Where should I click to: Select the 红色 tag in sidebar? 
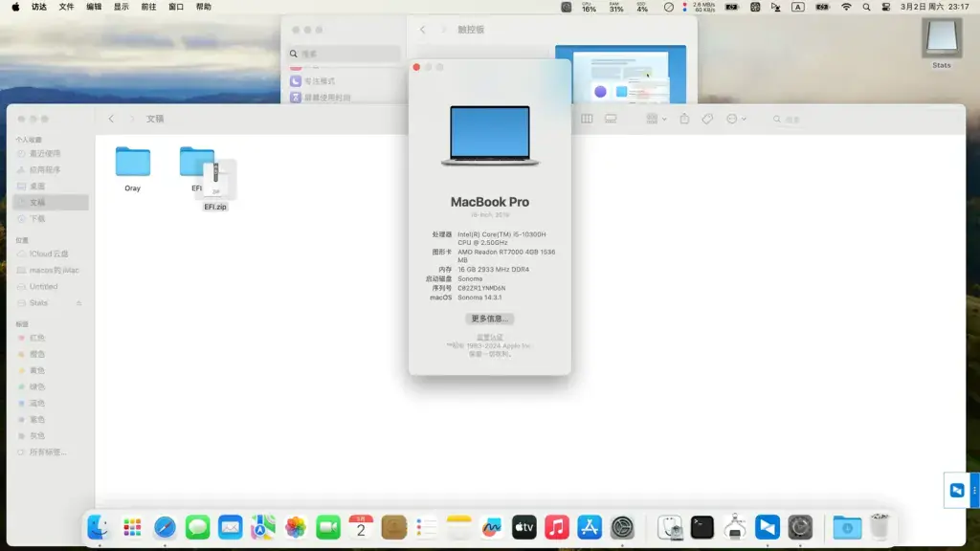51,338
